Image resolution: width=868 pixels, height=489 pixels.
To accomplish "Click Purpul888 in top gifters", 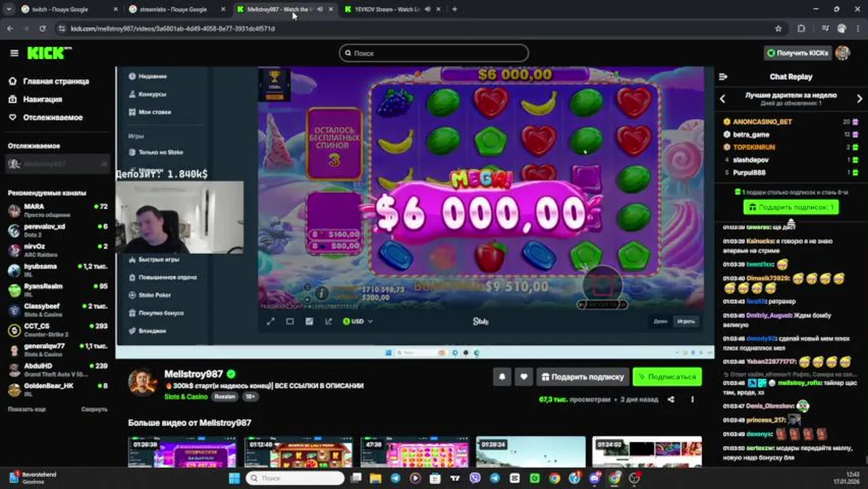I will pyautogui.click(x=749, y=173).
